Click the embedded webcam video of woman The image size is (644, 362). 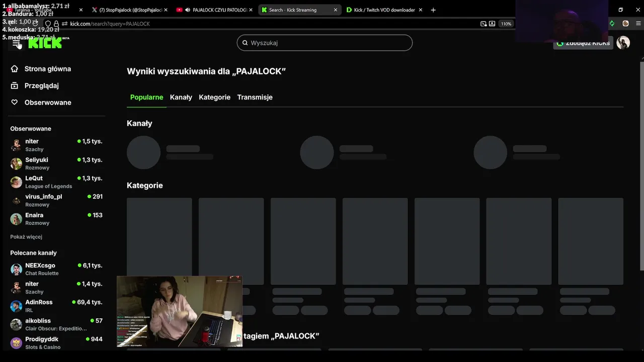pyautogui.click(x=180, y=311)
